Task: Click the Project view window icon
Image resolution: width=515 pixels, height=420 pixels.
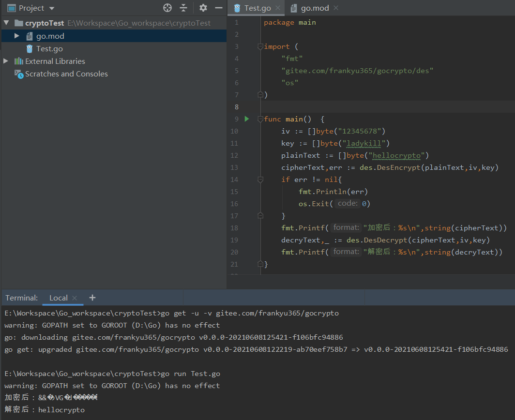Action: tap(12, 8)
